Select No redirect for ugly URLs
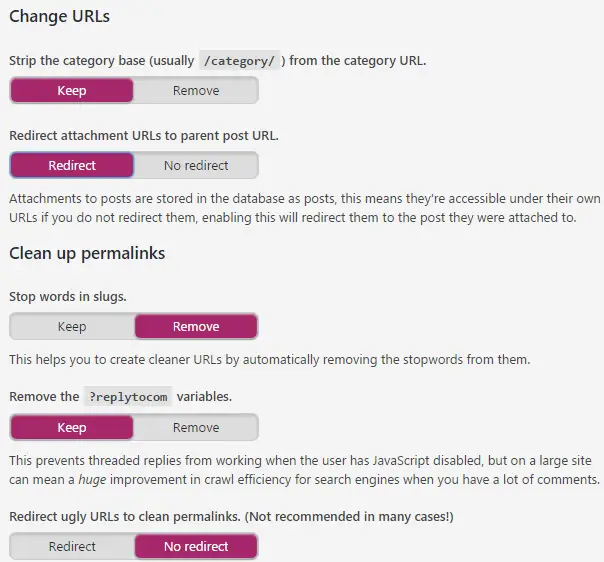 coord(196,547)
